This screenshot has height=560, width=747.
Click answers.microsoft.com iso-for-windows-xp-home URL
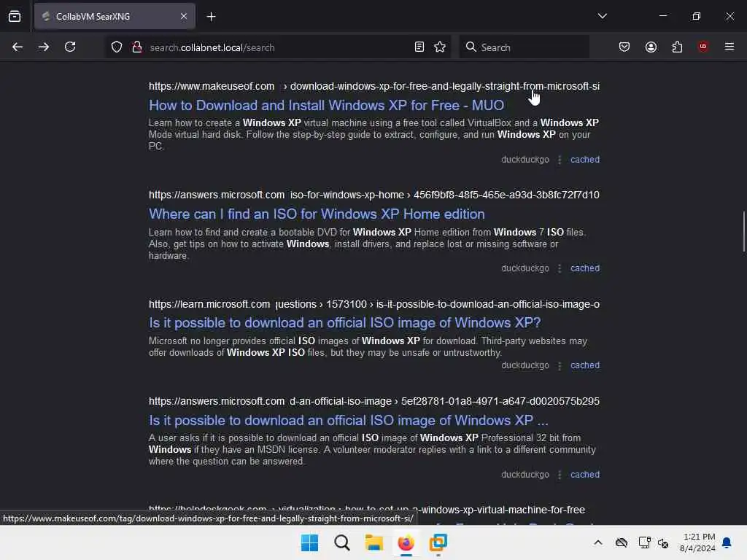tap(374, 195)
